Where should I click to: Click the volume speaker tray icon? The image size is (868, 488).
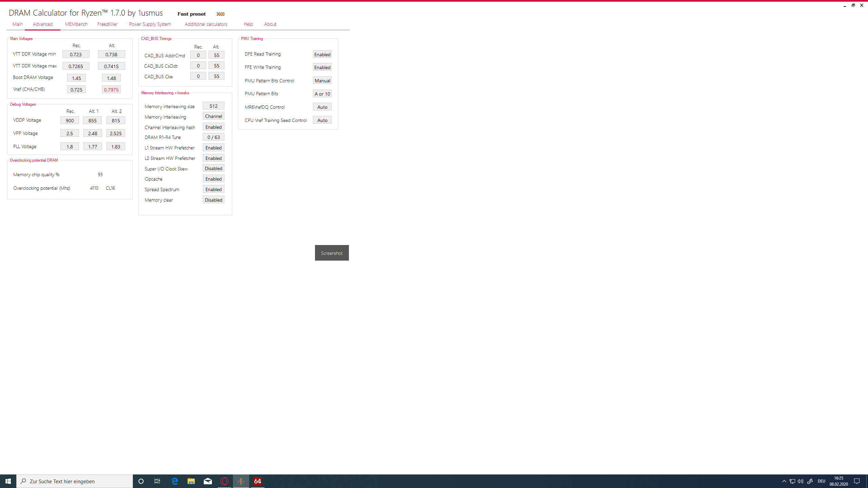coord(801,481)
